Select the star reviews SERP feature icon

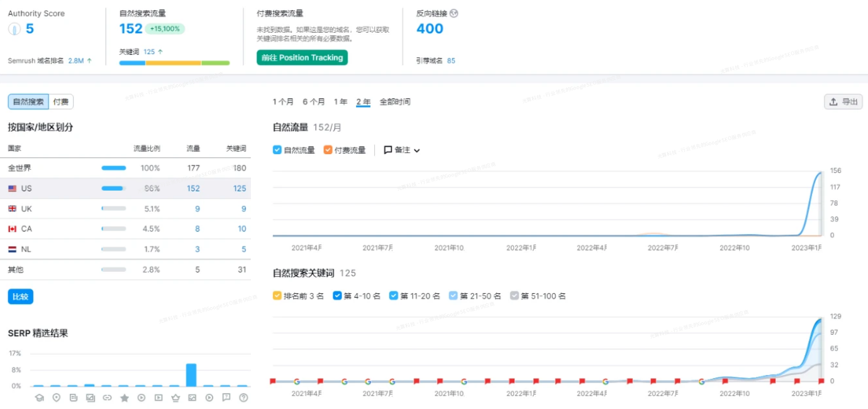coord(124,397)
